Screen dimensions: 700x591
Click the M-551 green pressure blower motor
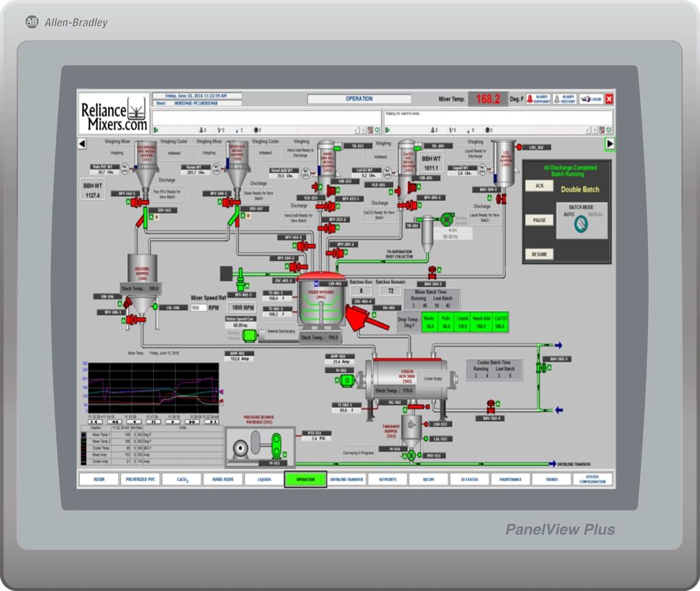(x=276, y=449)
